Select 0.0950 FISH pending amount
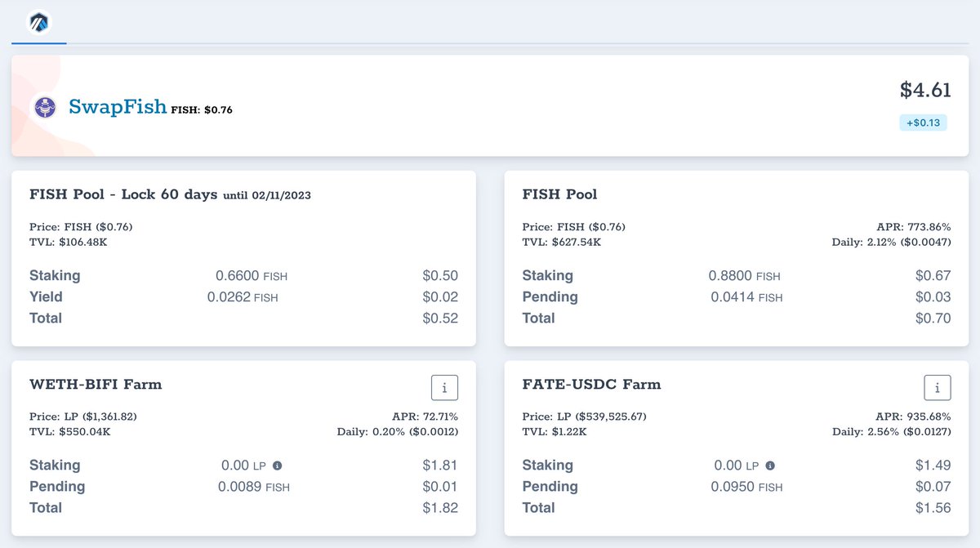980x548 pixels. [x=746, y=487]
